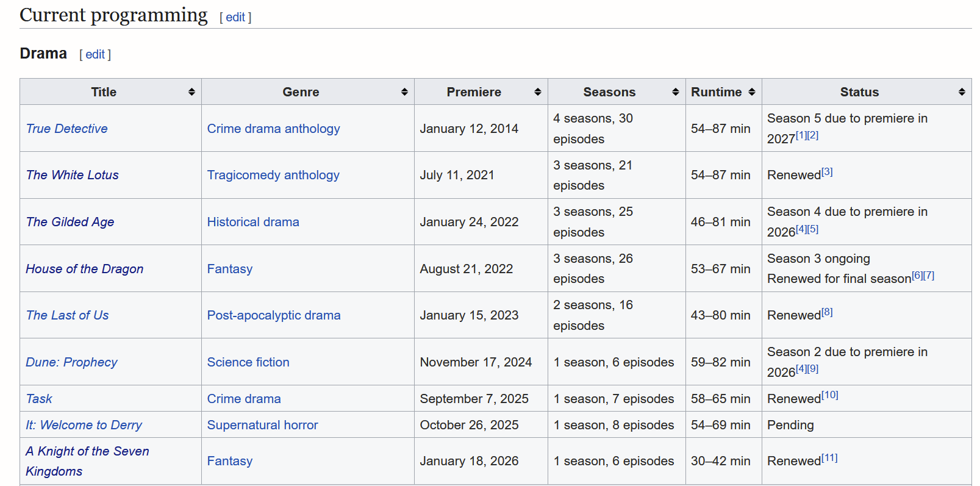Follow the Historical drama genre link
This screenshot has width=980, height=486.
(253, 222)
